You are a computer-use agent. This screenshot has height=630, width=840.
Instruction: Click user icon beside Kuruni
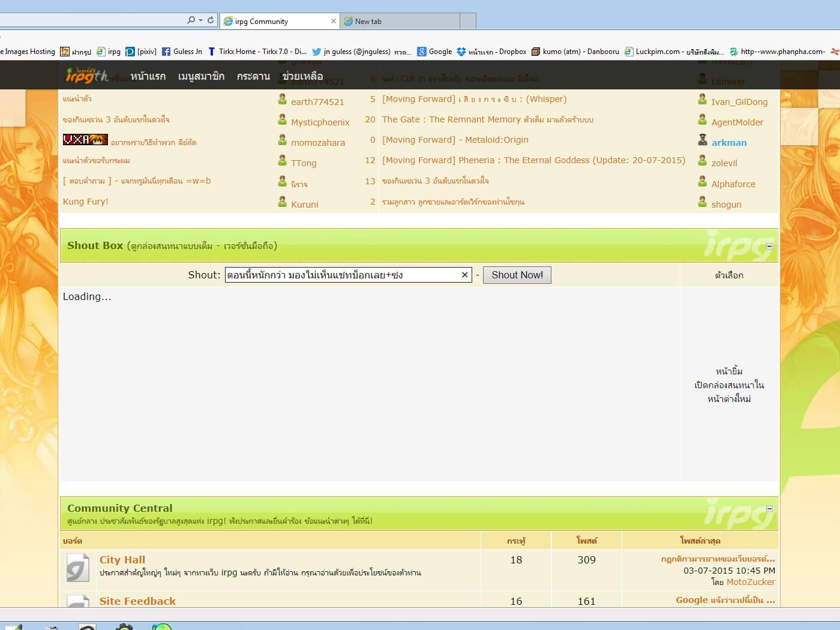coord(282,202)
